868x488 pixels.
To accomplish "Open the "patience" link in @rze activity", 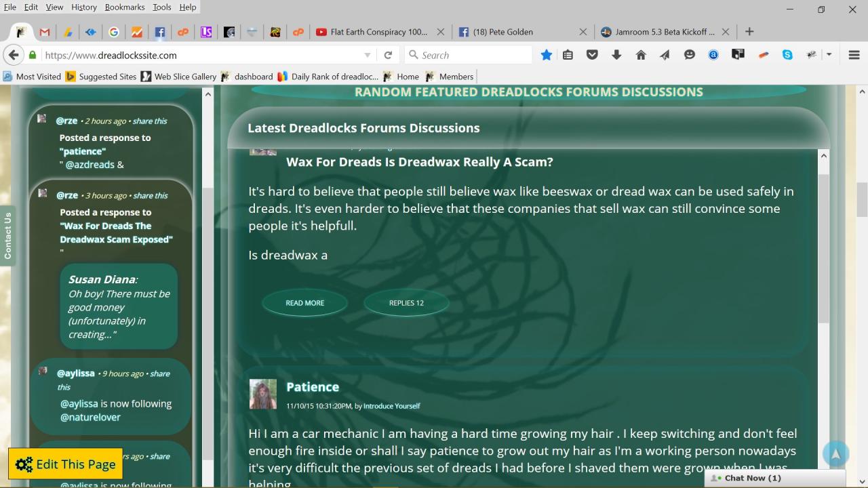I will (83, 151).
